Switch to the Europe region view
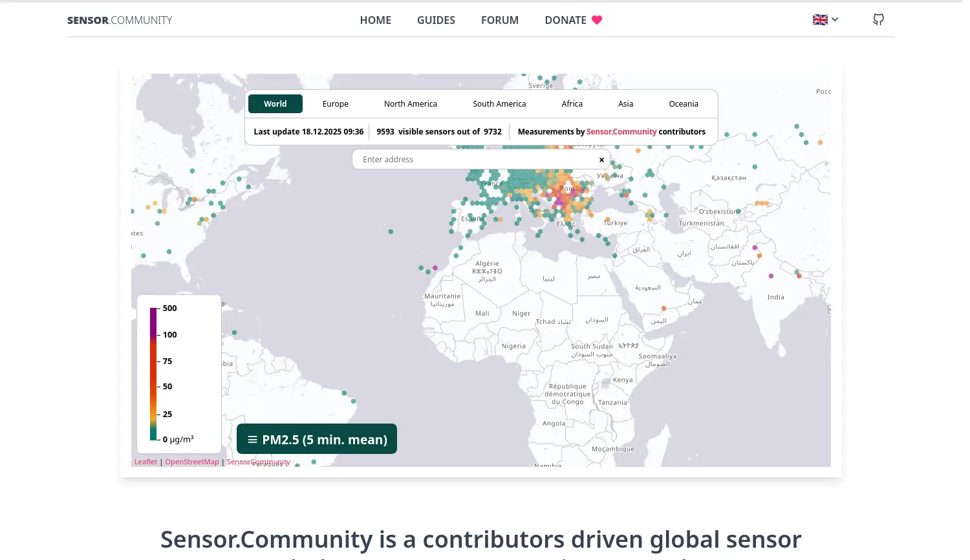Screen dimensions: 970x560 336,103
